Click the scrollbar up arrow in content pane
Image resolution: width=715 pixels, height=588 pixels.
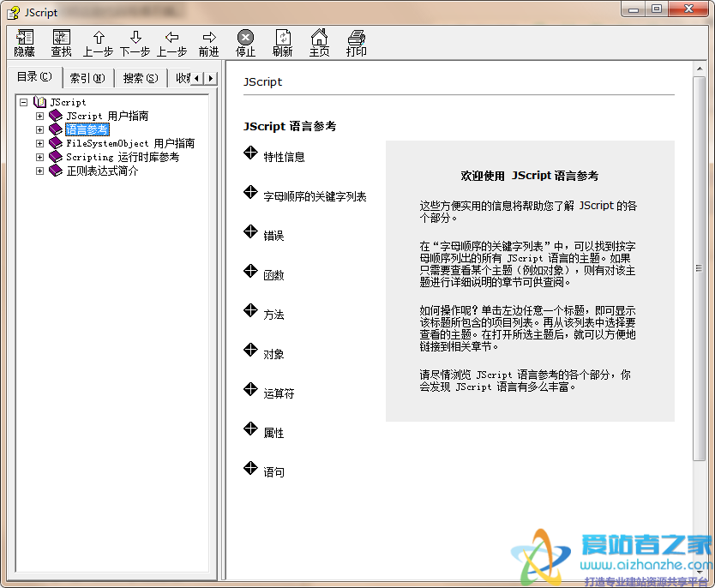click(699, 69)
